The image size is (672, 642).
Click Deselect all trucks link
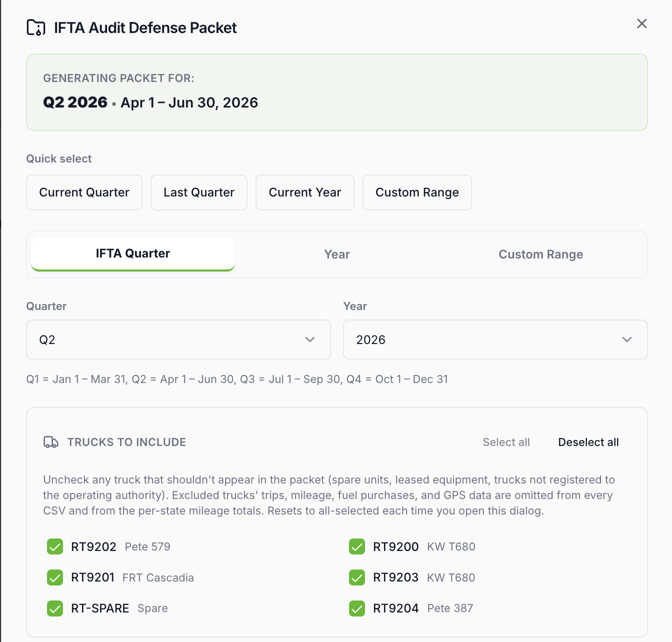588,442
